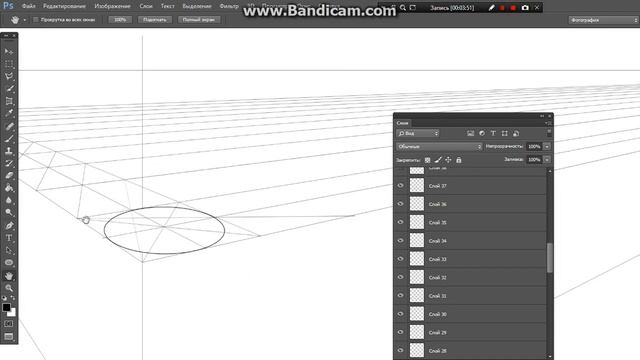Open Layers panel flyout menu
The width and height of the screenshot is (640, 360).
tap(548, 123)
